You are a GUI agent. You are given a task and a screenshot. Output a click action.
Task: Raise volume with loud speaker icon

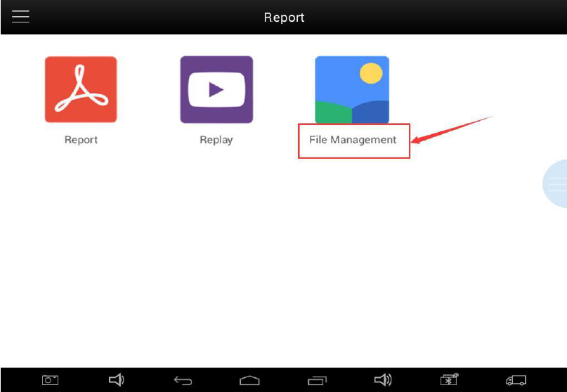tap(384, 379)
